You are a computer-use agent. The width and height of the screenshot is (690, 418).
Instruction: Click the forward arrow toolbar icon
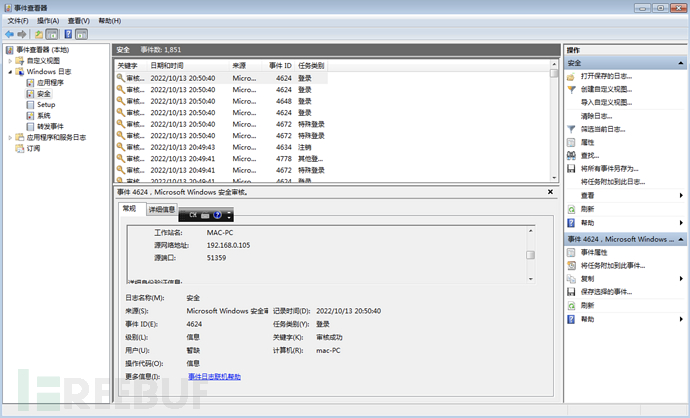(x=22, y=34)
